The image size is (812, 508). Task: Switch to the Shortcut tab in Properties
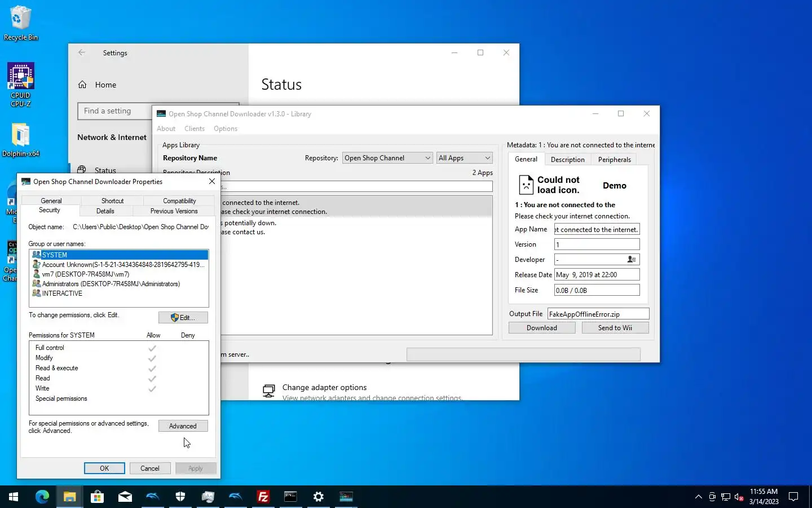pyautogui.click(x=112, y=201)
